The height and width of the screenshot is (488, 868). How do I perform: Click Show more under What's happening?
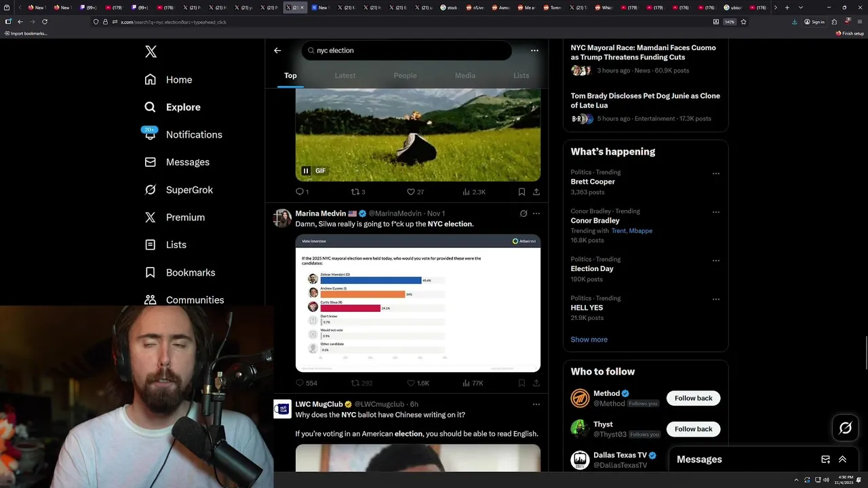point(589,340)
